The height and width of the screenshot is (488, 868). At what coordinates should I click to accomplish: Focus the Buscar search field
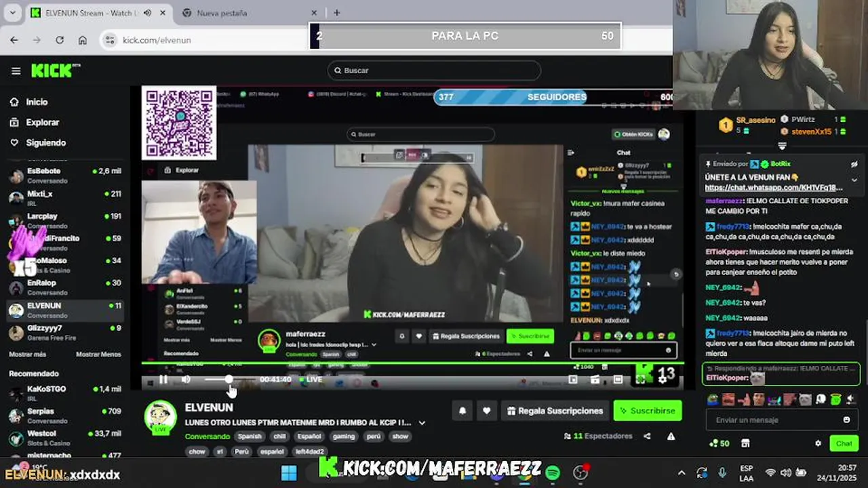coord(434,70)
